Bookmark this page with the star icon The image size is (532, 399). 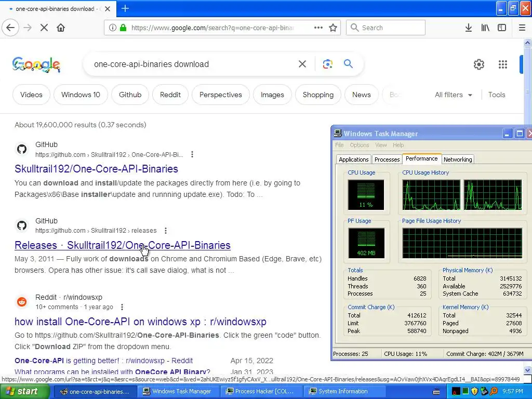333,28
